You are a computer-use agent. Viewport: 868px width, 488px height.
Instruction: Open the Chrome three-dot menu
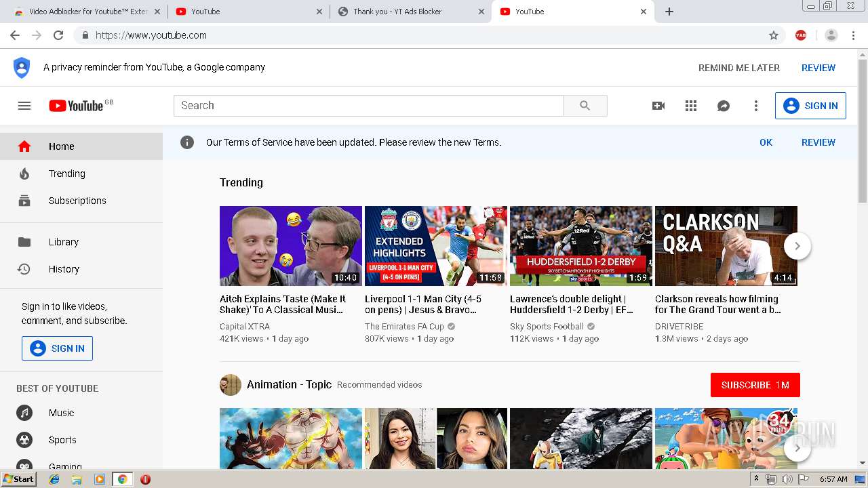point(853,35)
